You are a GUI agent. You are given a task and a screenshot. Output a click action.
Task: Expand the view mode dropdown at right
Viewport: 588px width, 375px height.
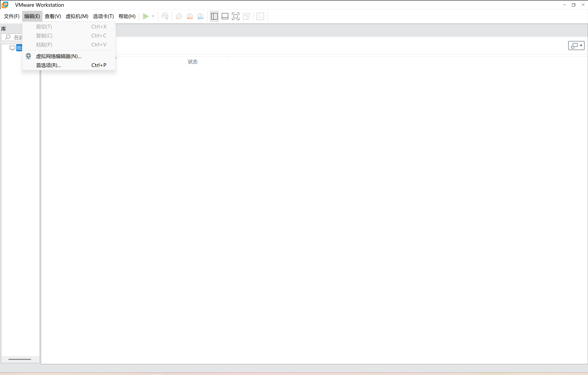click(x=581, y=45)
